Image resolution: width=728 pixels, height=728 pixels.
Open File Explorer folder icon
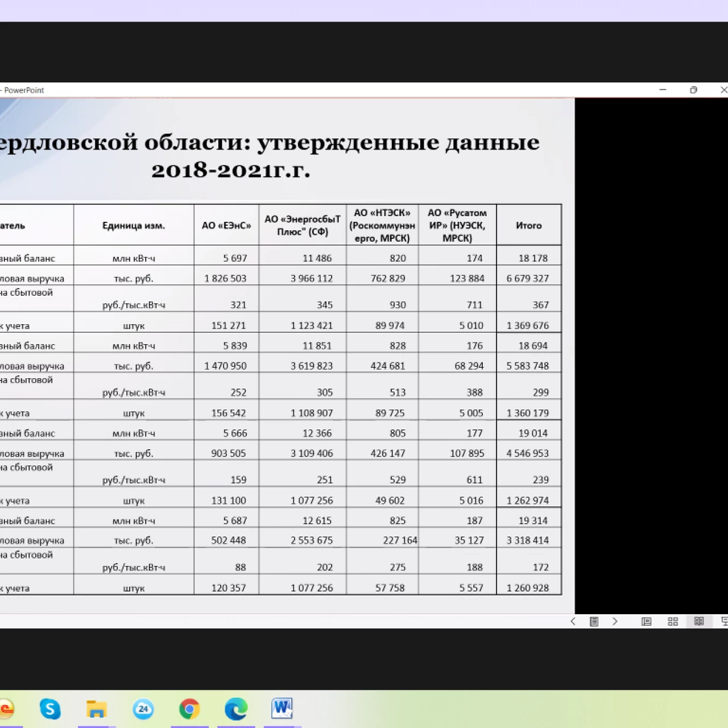point(97,709)
